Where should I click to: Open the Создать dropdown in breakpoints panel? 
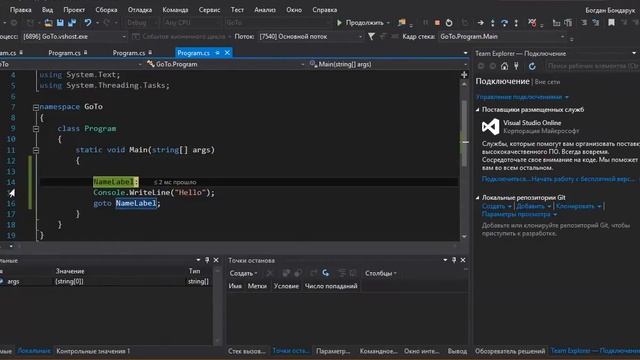click(x=243, y=273)
